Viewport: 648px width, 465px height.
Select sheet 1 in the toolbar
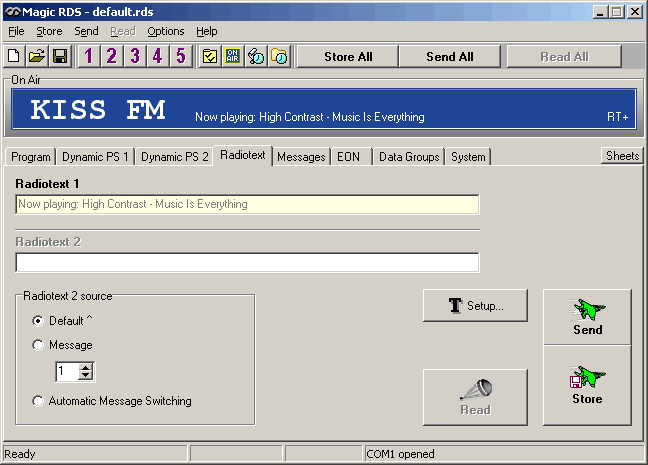[88, 56]
